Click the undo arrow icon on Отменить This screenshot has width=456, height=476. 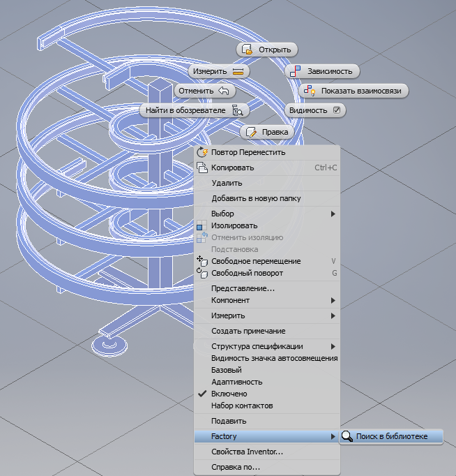pos(223,91)
